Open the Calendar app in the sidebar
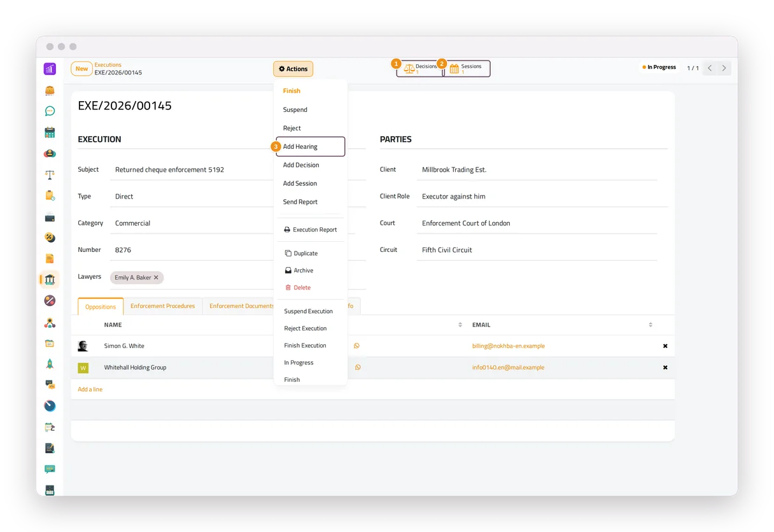This screenshot has width=774, height=532. (50, 132)
